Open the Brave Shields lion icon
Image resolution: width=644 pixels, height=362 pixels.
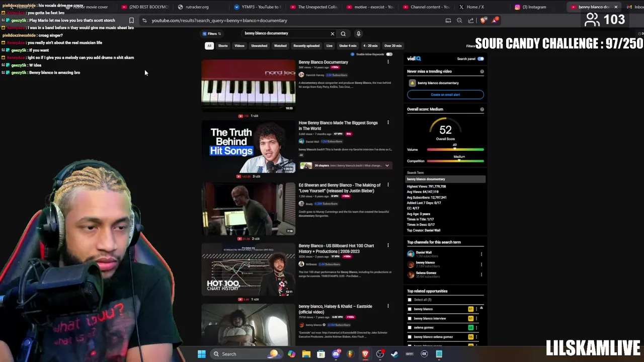tap(484, 21)
